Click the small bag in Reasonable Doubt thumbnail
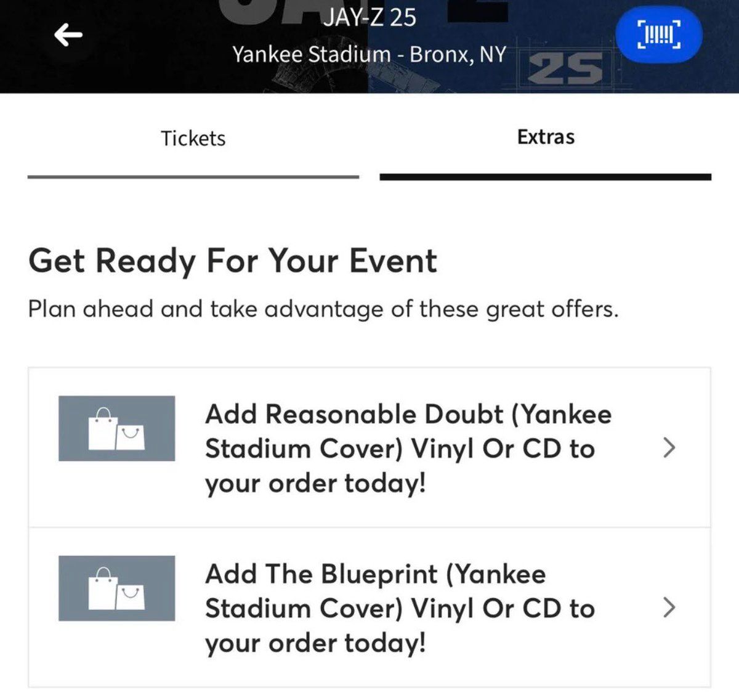The width and height of the screenshot is (739, 700). [131, 437]
